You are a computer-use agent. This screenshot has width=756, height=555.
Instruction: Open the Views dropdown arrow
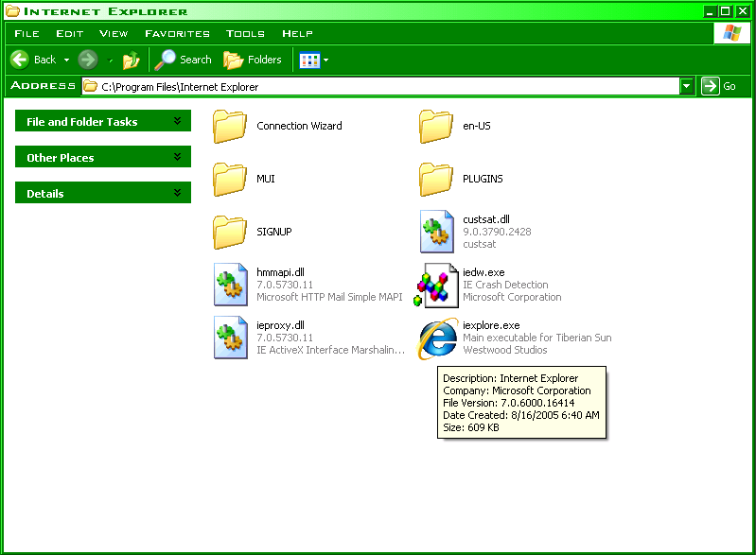point(325,61)
